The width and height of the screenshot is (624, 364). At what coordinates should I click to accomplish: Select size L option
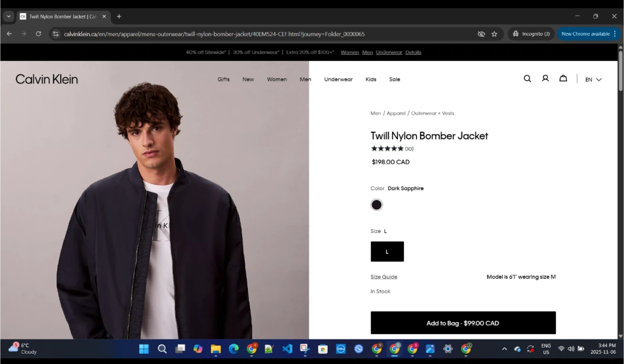click(387, 251)
